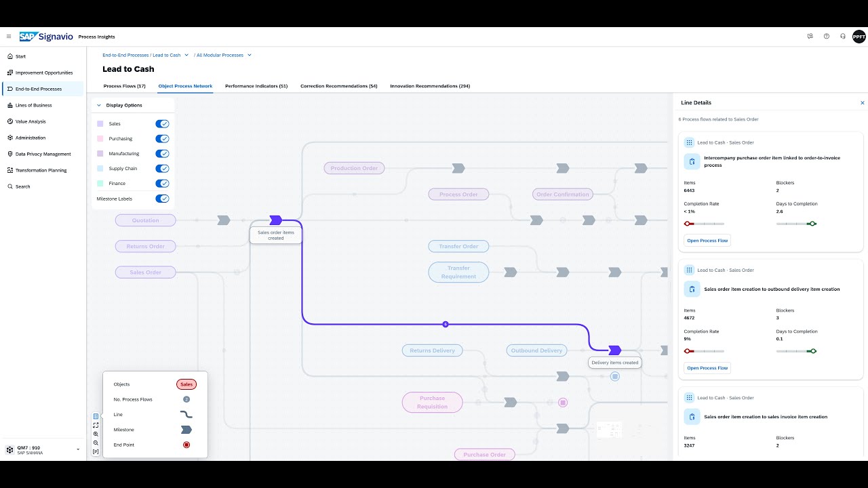Select the Production Order object node
The image size is (868, 488).
point(354,168)
